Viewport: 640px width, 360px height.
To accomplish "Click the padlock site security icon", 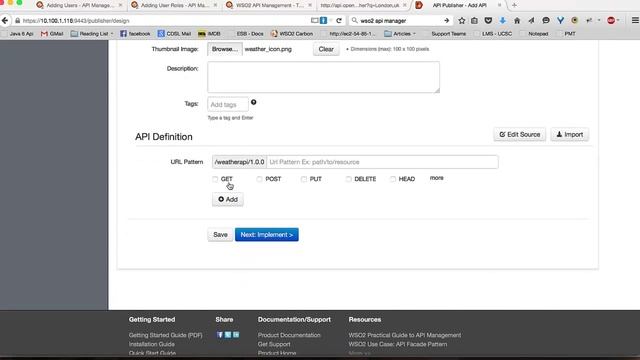I will point(18,20).
